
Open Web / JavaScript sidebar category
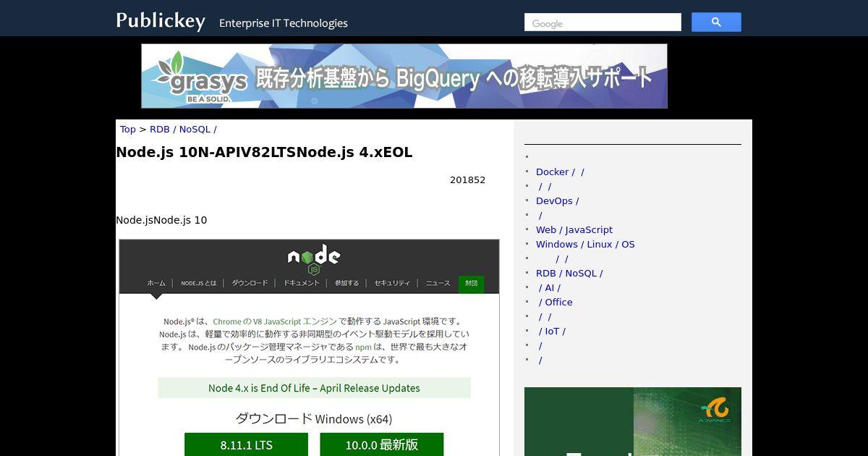tap(574, 229)
